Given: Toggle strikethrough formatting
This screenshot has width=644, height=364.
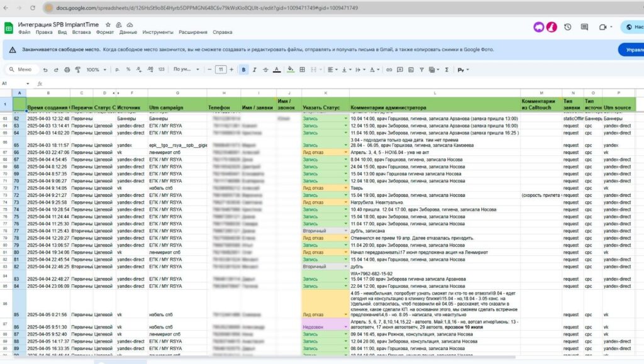Looking at the screenshot, I should click(265, 70).
